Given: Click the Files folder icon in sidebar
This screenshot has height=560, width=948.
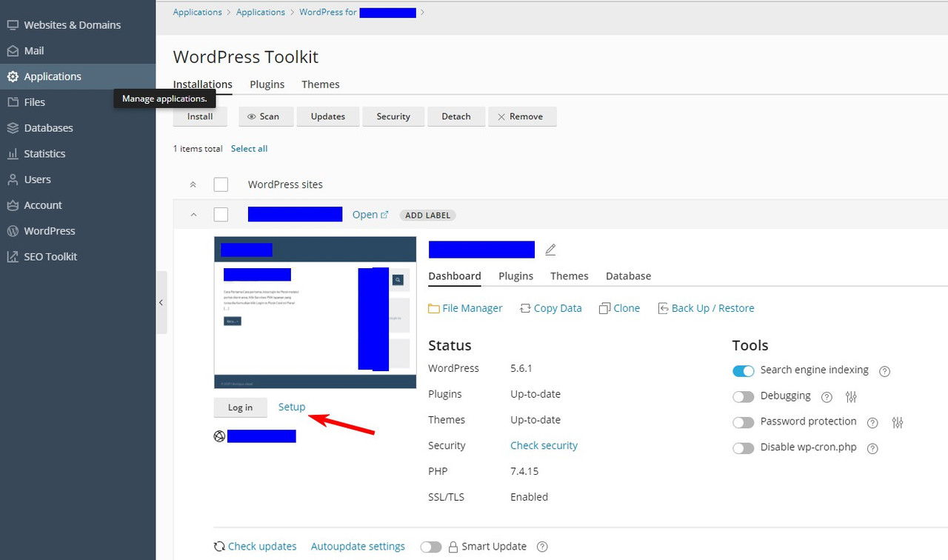Looking at the screenshot, I should (x=13, y=102).
